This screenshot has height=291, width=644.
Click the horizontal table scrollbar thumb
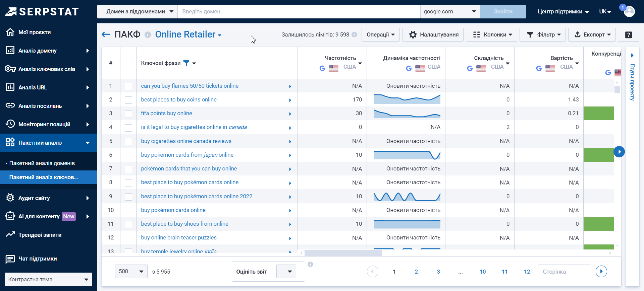pyautogui.click(x=343, y=253)
